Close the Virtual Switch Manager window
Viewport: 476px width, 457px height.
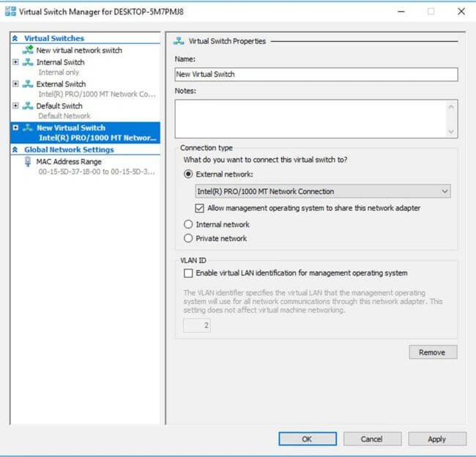(461, 12)
